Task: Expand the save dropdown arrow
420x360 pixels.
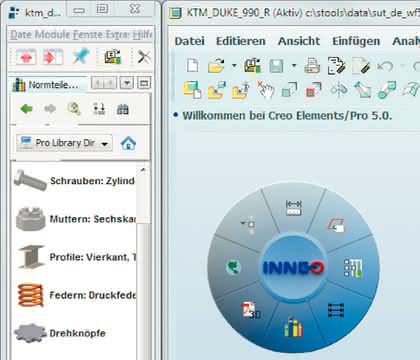Action: pos(294,65)
